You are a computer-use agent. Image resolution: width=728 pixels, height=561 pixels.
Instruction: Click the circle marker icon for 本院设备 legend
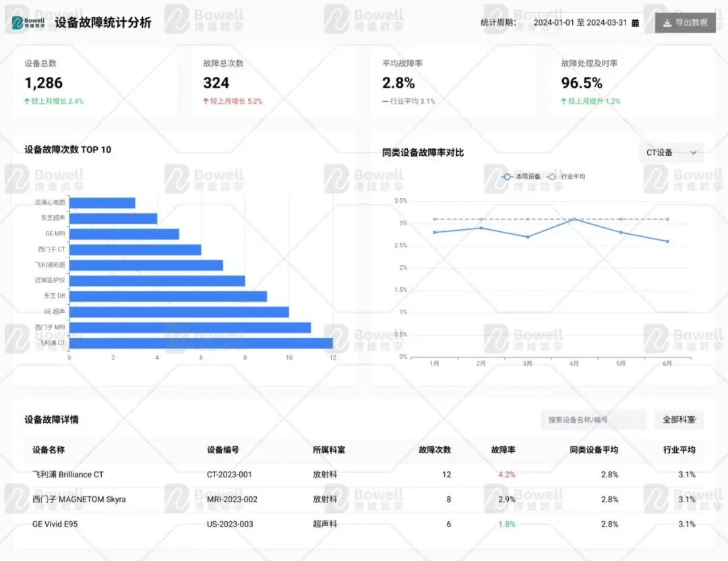(507, 177)
